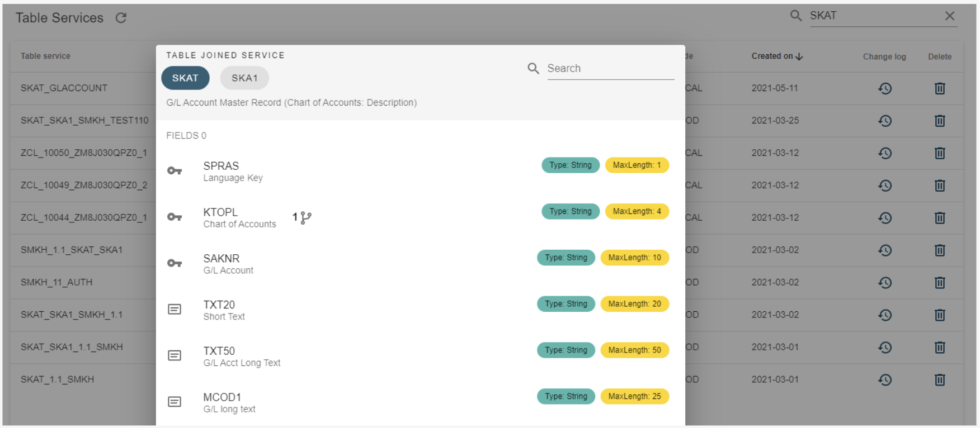980x428 pixels.
Task: Open the SKAT_SKA1_SMKH_TEST110 table service
Action: click(84, 120)
